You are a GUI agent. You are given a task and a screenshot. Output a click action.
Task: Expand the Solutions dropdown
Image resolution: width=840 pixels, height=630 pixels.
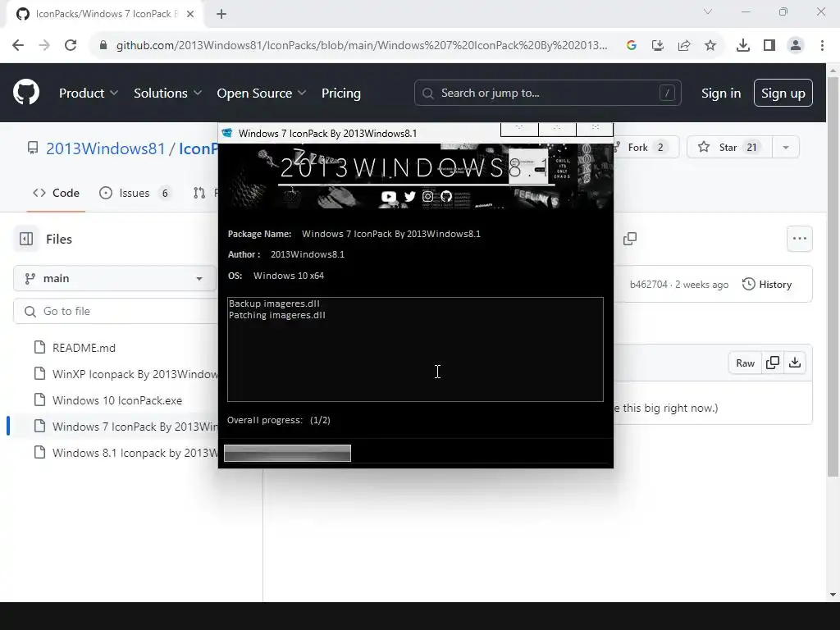[167, 94]
